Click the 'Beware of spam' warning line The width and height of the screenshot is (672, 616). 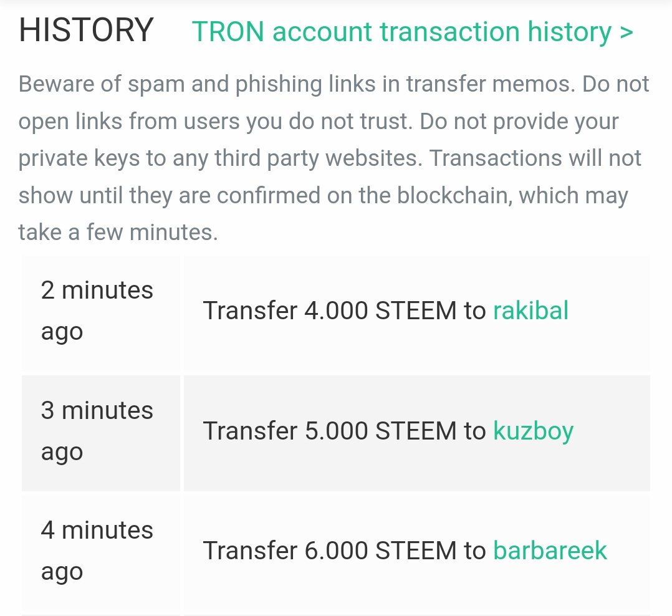(334, 84)
